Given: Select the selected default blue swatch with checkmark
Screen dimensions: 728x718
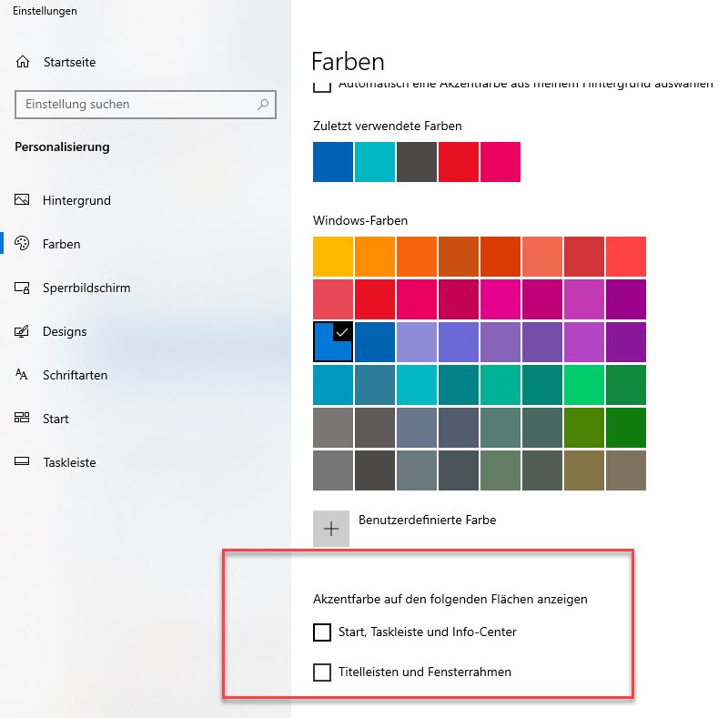Looking at the screenshot, I should (x=333, y=342).
